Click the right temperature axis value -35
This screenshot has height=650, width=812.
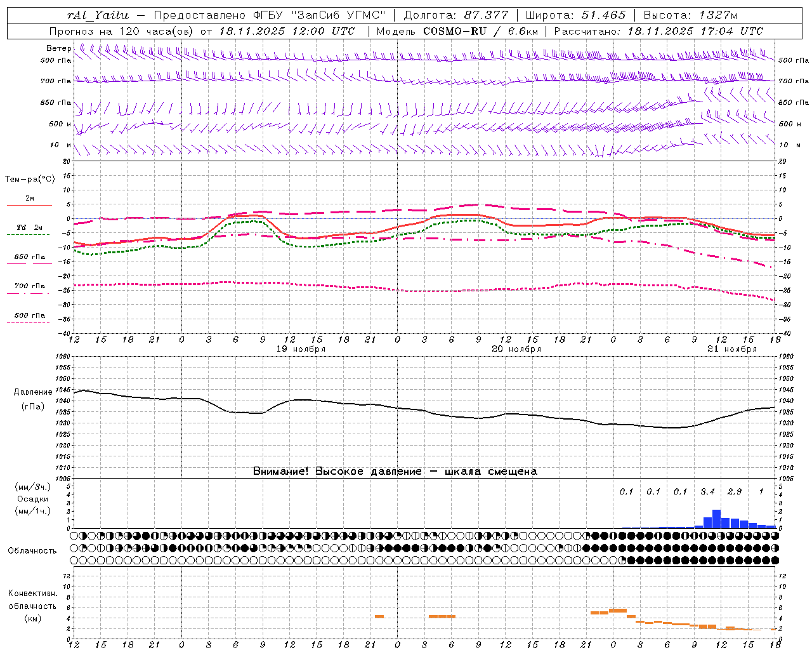(785, 319)
